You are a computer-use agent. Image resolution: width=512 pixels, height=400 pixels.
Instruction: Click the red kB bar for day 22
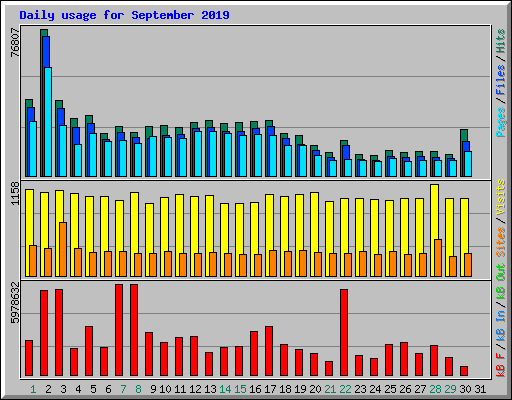(x=344, y=333)
